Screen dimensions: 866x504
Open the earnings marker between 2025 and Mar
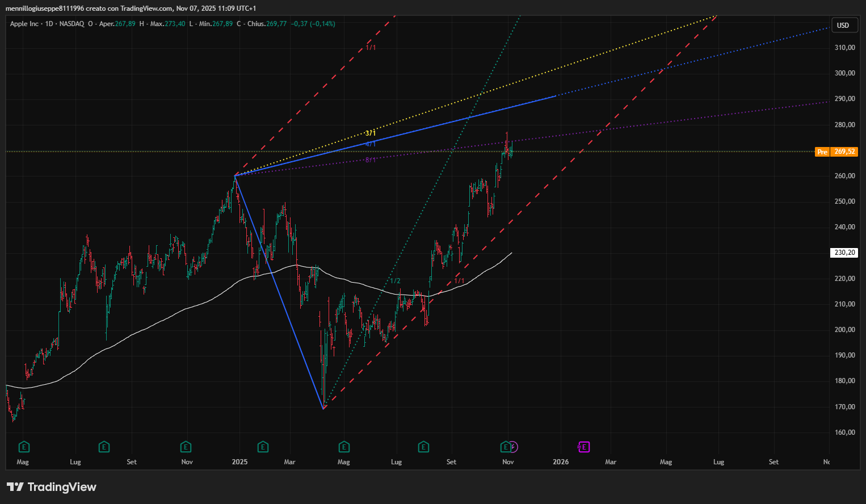[x=263, y=447]
